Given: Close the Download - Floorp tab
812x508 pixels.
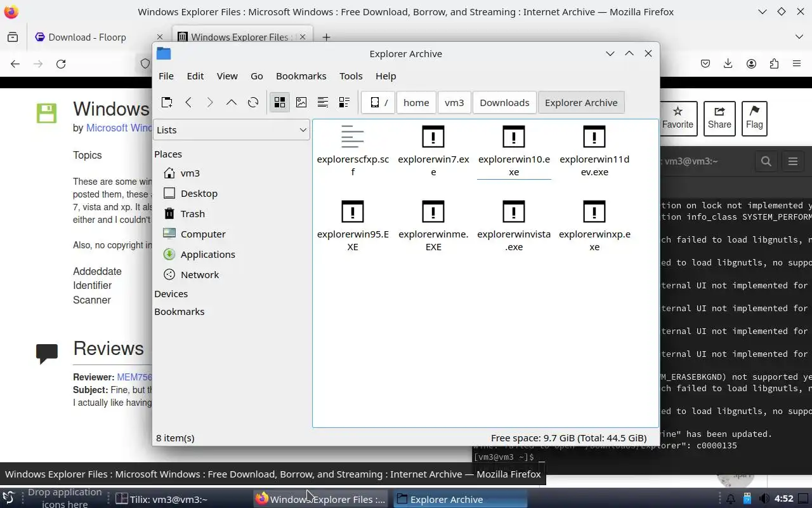Looking at the screenshot, I should (x=160, y=37).
